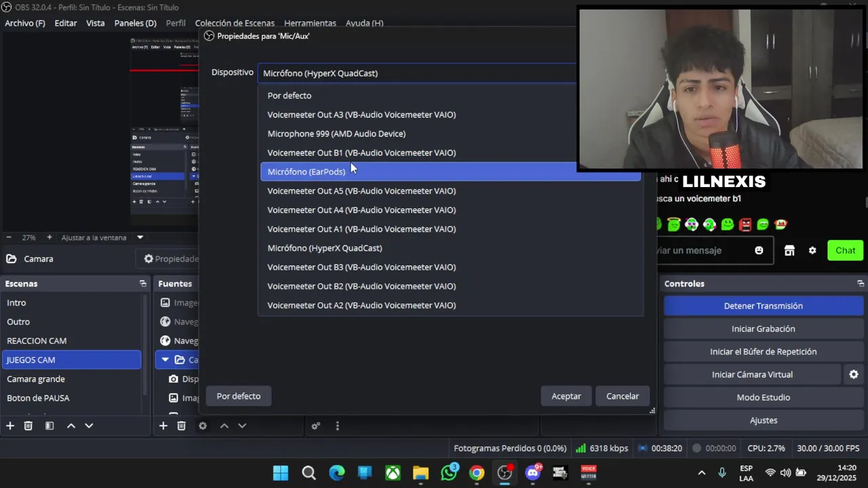Open Windows Start menu
This screenshot has height=488, width=868.
pos(281,472)
